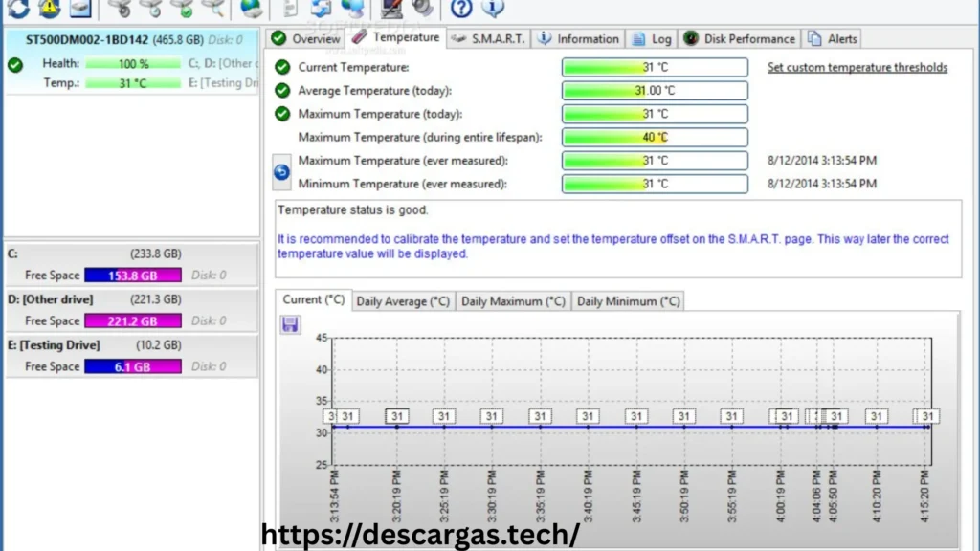
Task: Click the document report toolbar icon
Action: (290, 8)
